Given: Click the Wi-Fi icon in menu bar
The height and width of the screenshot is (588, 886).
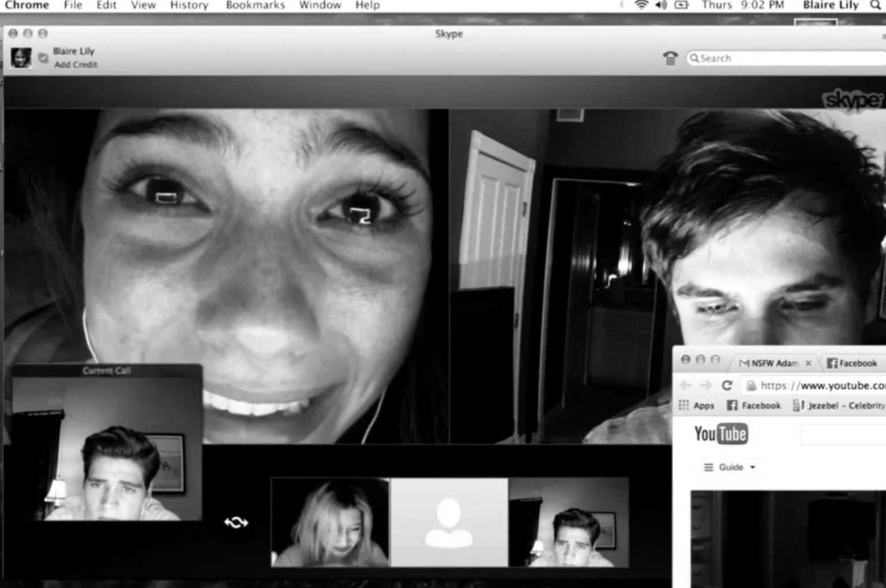Looking at the screenshot, I should click(x=641, y=5).
